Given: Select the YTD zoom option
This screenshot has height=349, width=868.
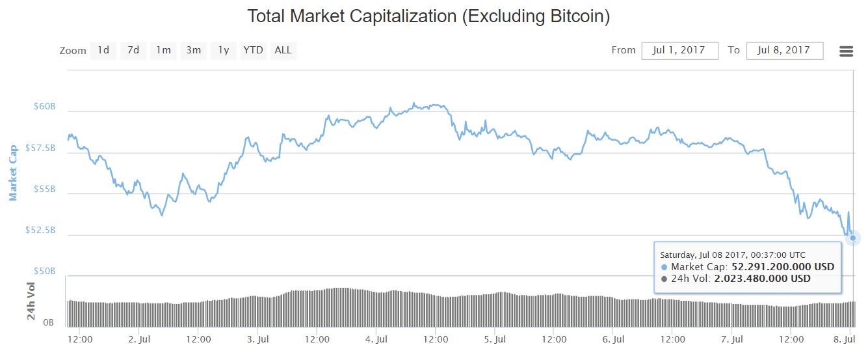Looking at the screenshot, I should (x=253, y=50).
